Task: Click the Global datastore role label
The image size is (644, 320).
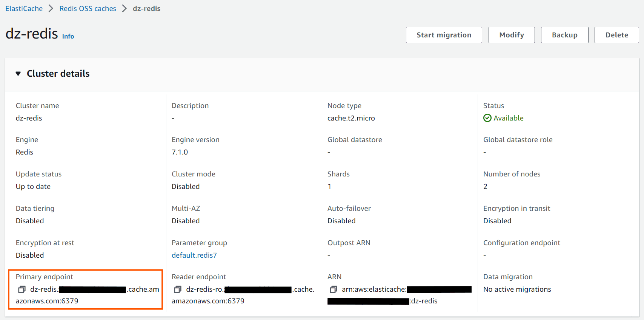Action: 518,139
